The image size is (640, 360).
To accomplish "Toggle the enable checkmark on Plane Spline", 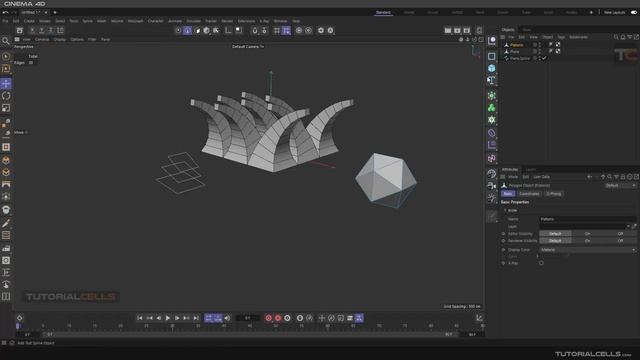I will click(544, 58).
